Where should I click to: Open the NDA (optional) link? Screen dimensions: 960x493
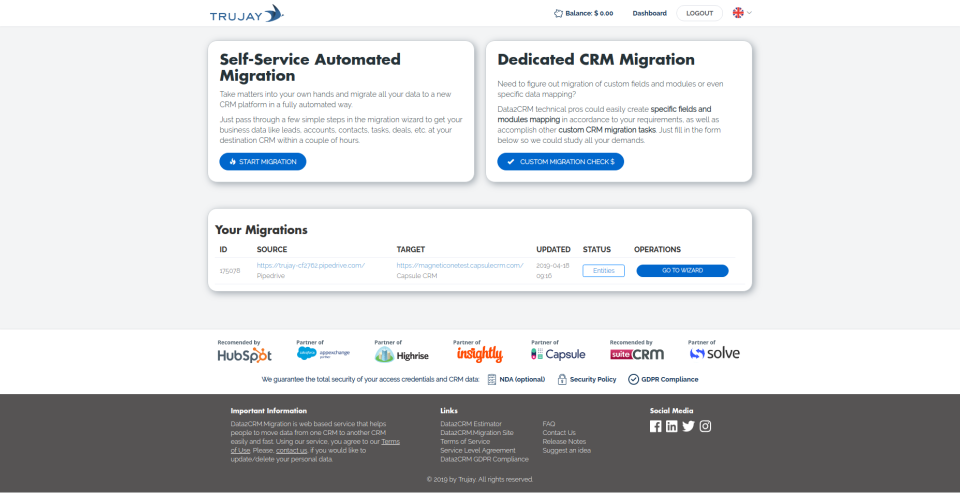click(x=522, y=380)
